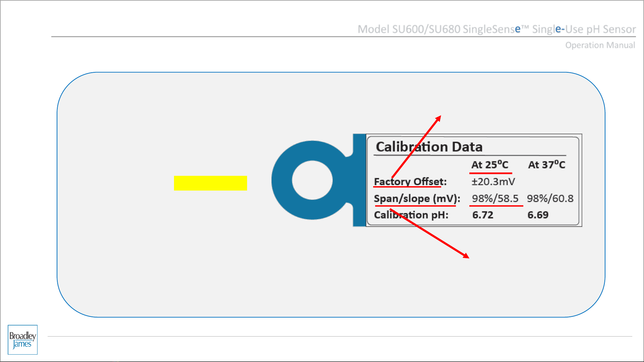This screenshot has height=362, width=644.
Task: Click the Factory Offset label
Action: click(410, 182)
